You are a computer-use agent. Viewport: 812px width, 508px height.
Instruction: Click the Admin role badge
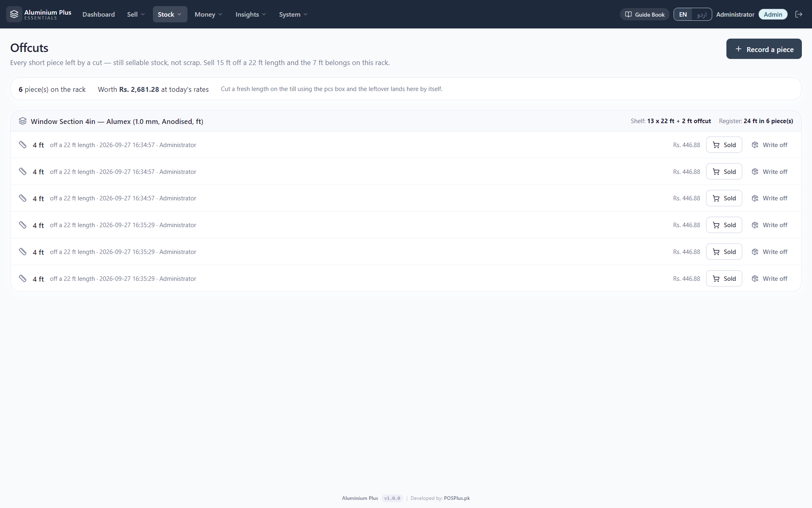773,14
